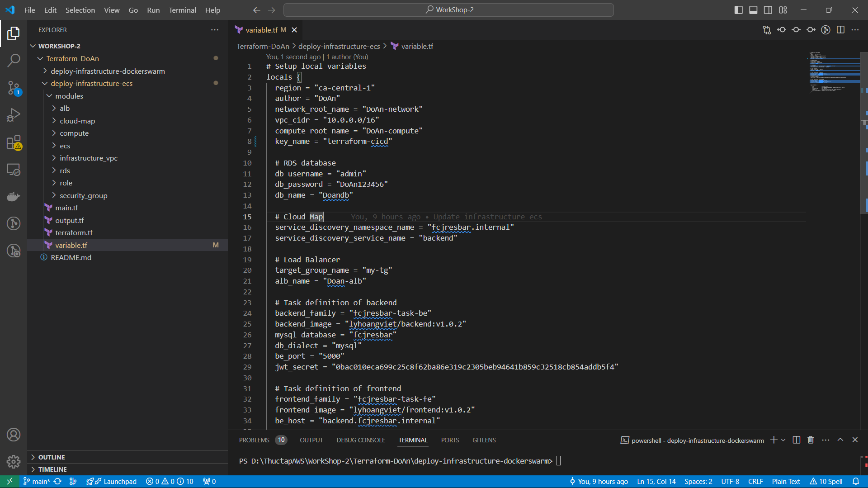Open README.md in the explorer
This screenshot has height=488, width=868.
(x=127, y=257)
